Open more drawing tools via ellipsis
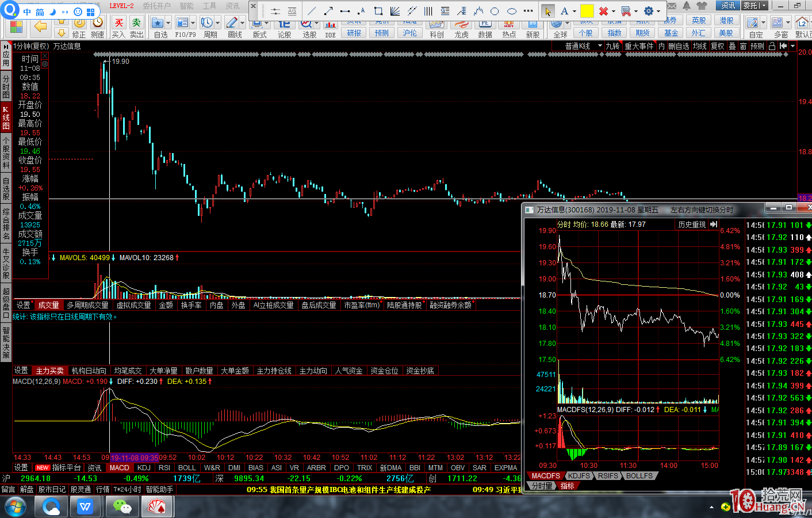Screen dimensions: 812x518 coord(528,11)
